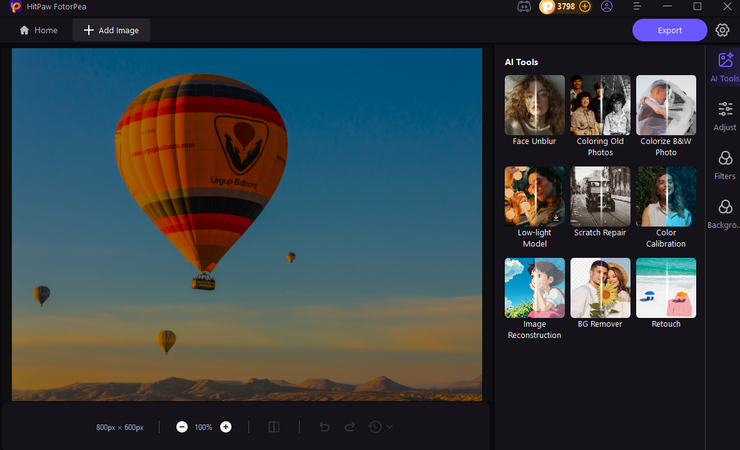Zoom out with the minus icon

pos(182,427)
